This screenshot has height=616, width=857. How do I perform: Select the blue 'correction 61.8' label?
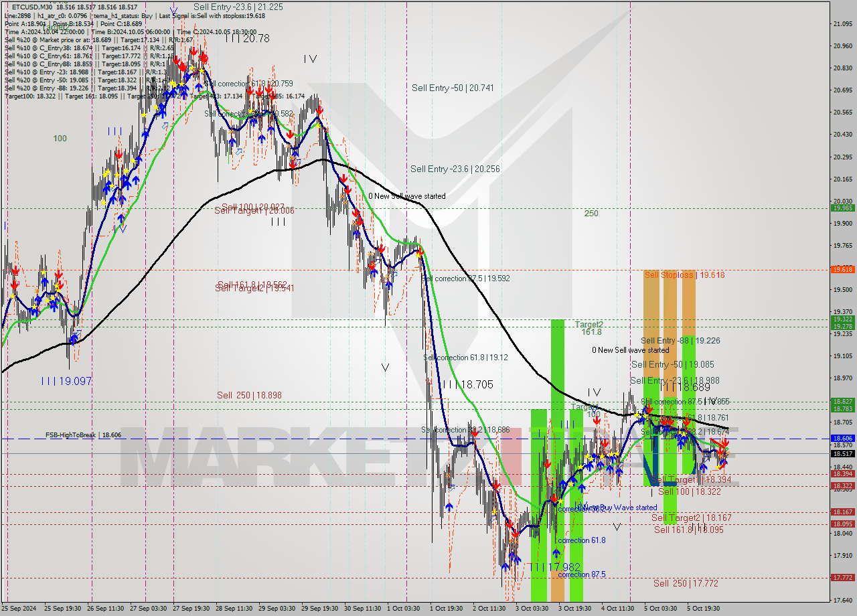coord(582,540)
